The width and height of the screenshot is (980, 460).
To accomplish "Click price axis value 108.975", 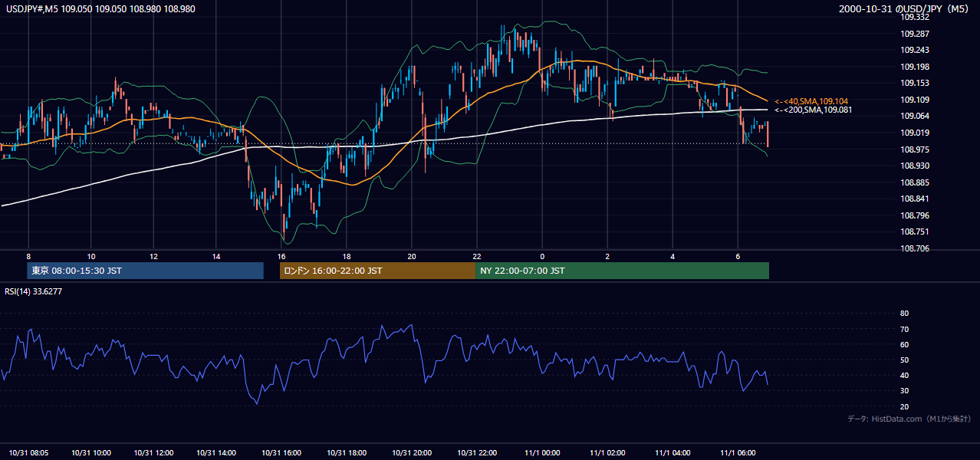I will pyautogui.click(x=915, y=149).
